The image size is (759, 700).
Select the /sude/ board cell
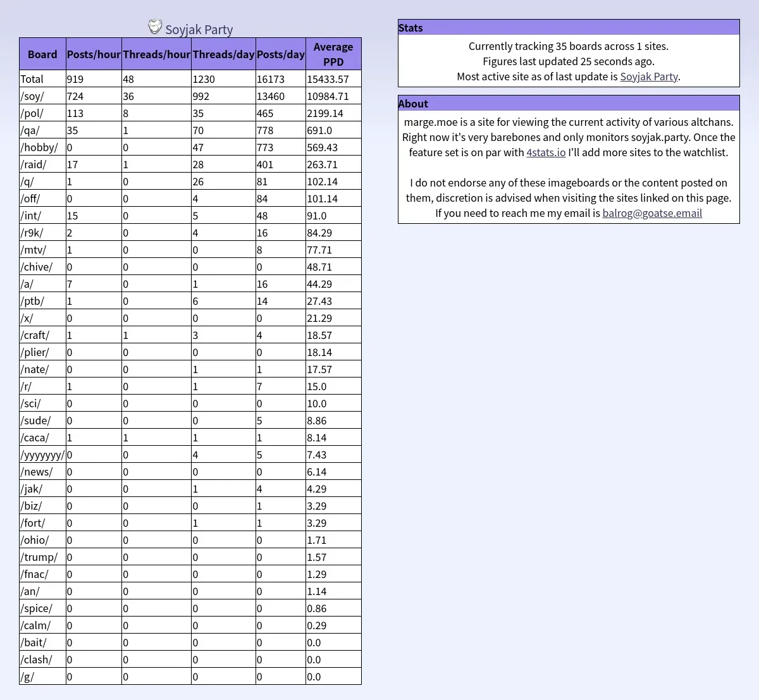click(42, 421)
